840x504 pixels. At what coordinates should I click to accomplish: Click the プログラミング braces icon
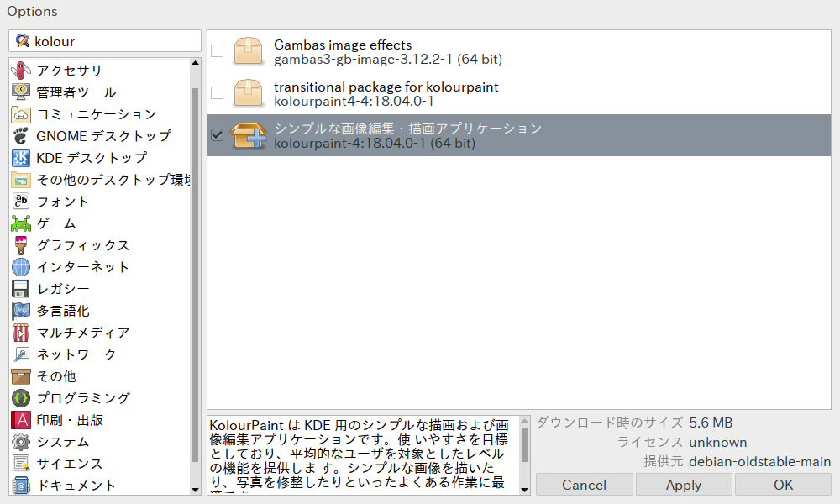(x=21, y=398)
